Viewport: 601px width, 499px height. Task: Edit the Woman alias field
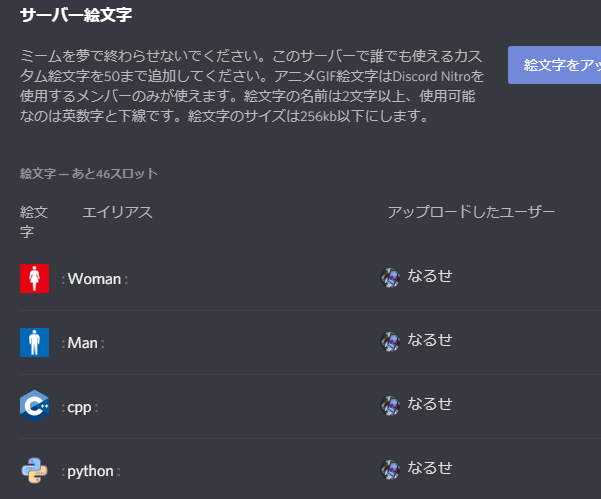pyautogui.click(x=95, y=279)
